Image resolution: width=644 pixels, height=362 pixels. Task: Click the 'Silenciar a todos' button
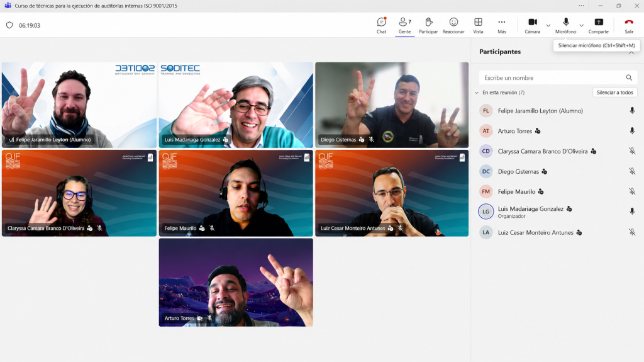pos(615,93)
